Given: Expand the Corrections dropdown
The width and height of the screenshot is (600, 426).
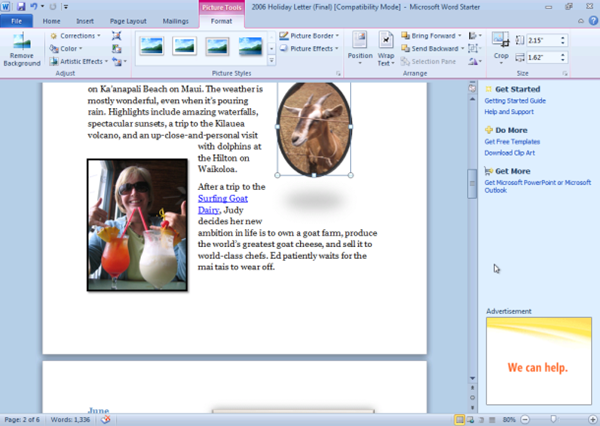Looking at the screenshot, I should coord(77,35).
